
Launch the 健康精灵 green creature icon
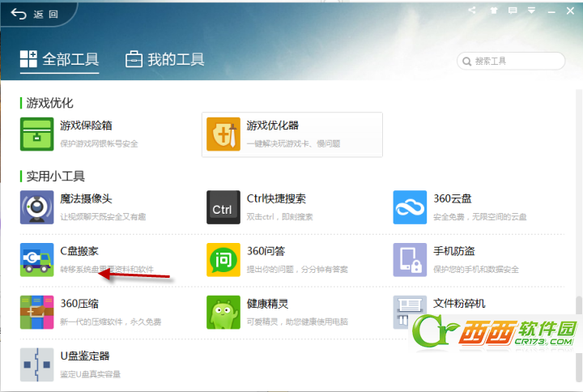click(x=223, y=312)
